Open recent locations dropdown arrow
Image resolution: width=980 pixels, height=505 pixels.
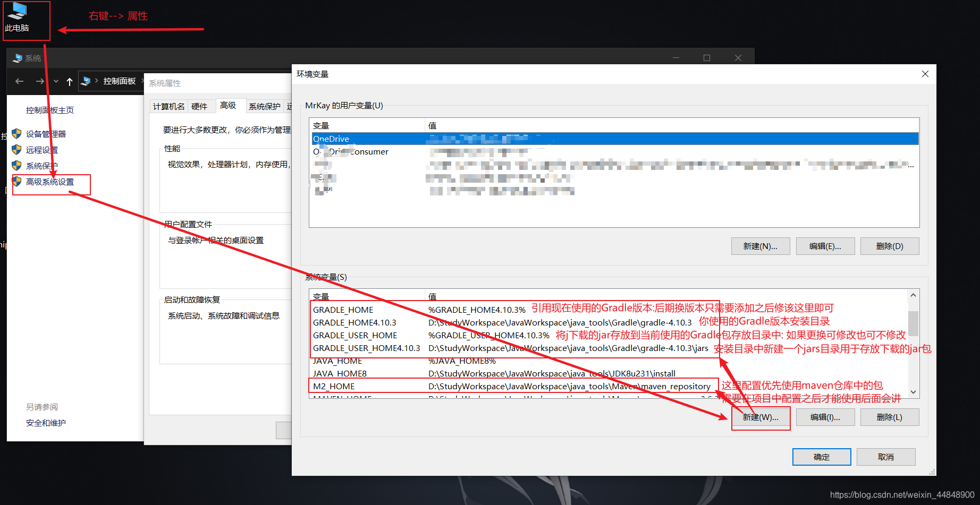(56, 81)
